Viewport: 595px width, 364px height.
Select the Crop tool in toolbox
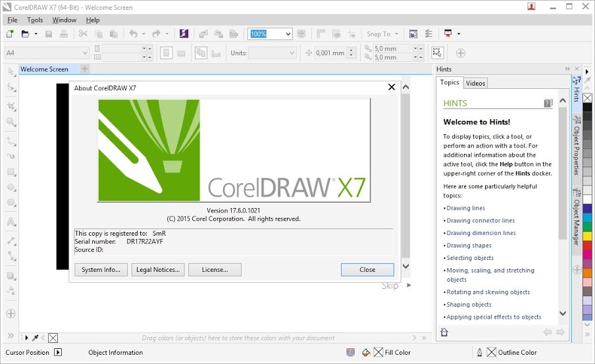click(11, 107)
